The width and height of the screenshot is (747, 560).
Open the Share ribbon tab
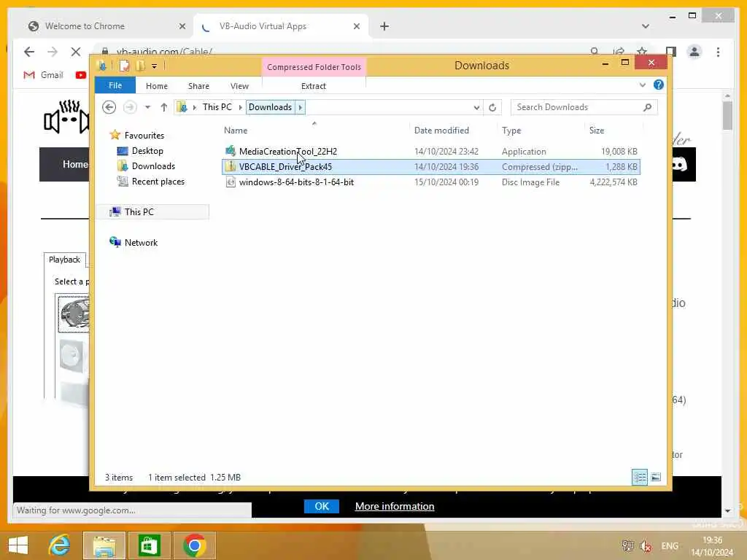(x=198, y=86)
